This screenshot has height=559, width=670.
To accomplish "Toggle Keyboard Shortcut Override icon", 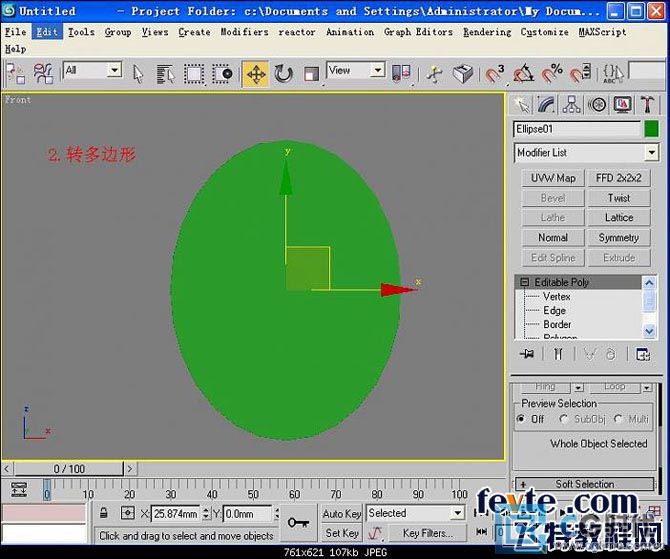I will [x=463, y=74].
